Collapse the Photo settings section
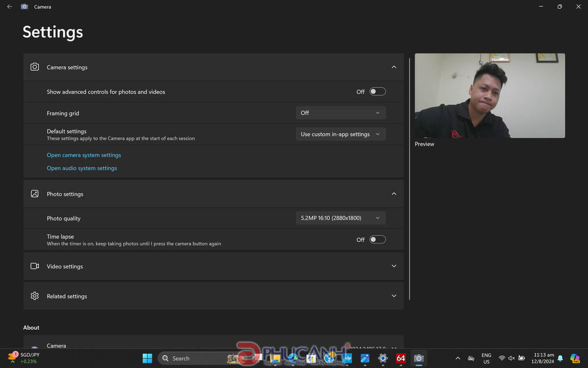Viewport: 588px width, 368px height. [x=394, y=194]
